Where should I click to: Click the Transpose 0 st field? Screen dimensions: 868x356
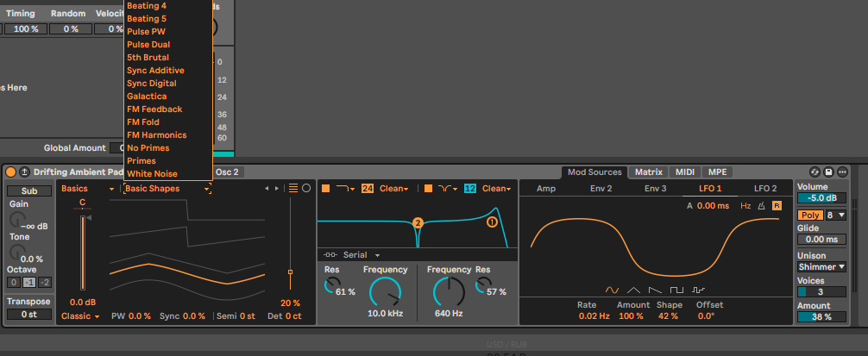[x=29, y=314]
